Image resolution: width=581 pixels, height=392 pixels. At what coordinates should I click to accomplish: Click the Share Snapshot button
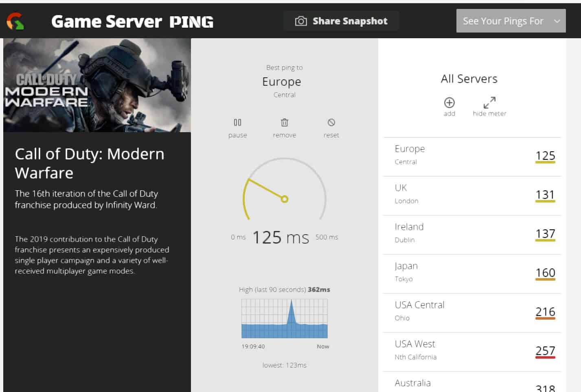[341, 21]
